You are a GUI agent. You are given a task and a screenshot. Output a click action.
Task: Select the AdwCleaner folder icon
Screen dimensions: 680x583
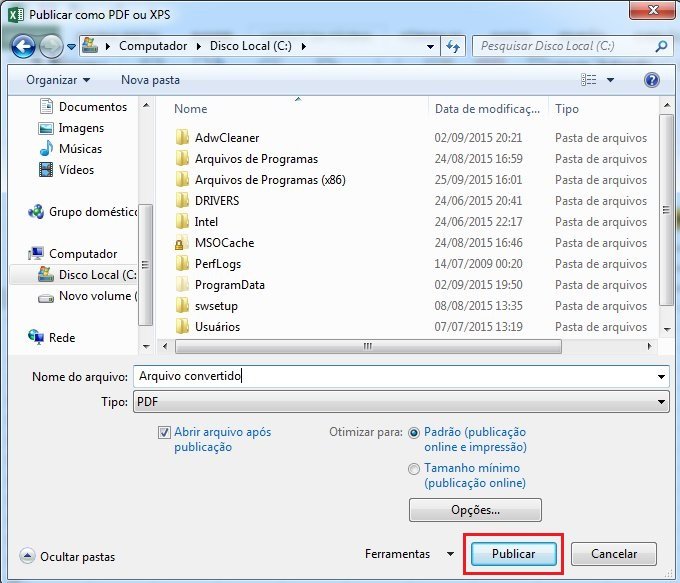181,138
